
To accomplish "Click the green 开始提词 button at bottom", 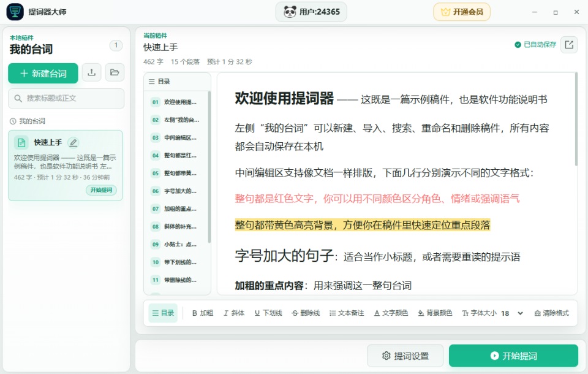I will tap(513, 356).
